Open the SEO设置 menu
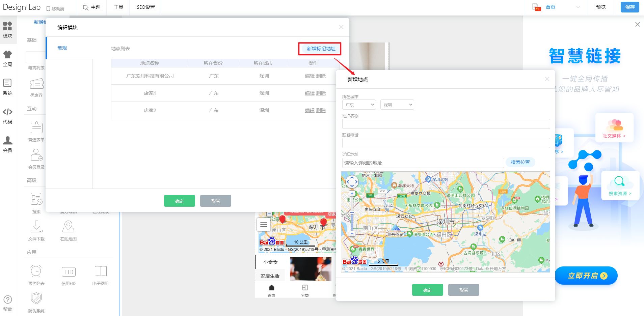This screenshot has width=644, height=316. (x=146, y=7)
